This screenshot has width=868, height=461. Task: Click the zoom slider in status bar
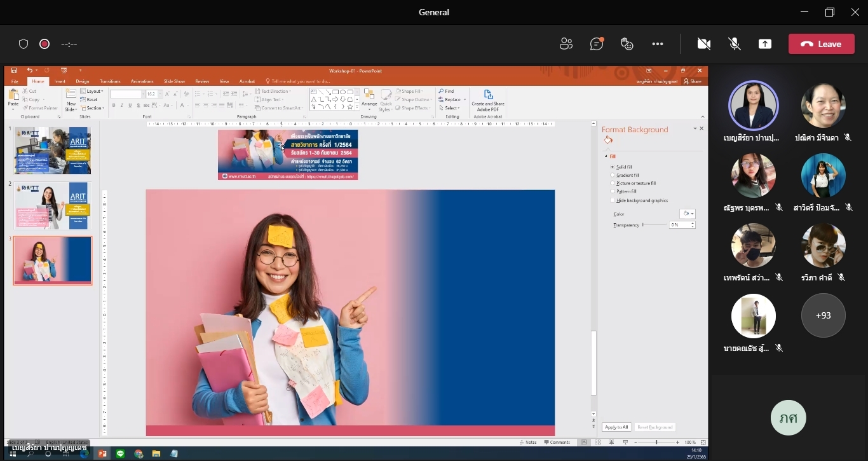[656, 442]
